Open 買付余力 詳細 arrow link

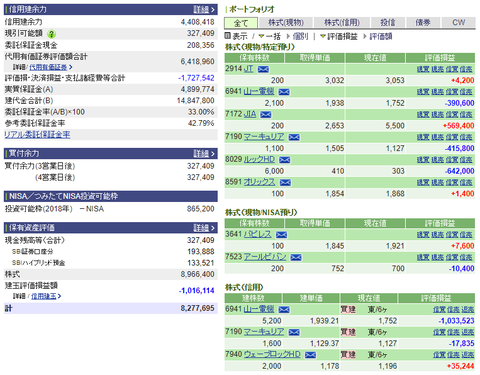coord(204,154)
